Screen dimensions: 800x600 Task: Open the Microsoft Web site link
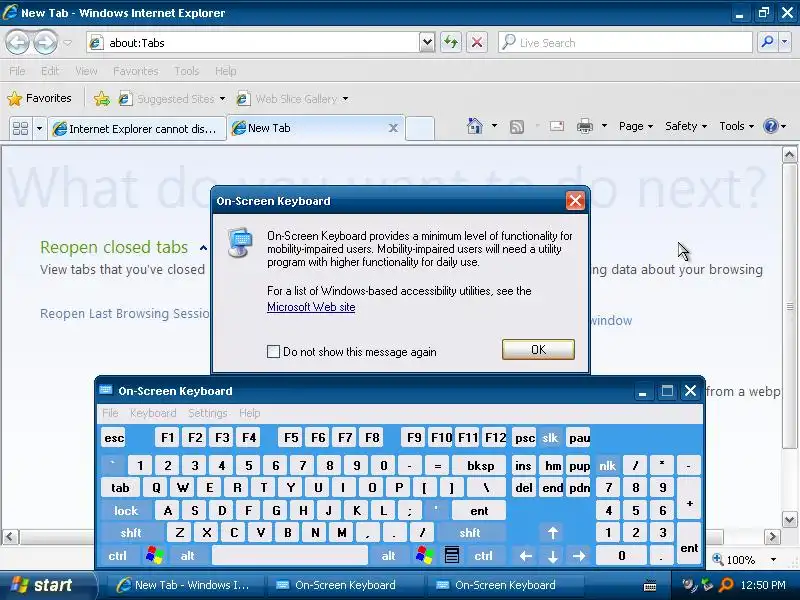pyautogui.click(x=311, y=307)
